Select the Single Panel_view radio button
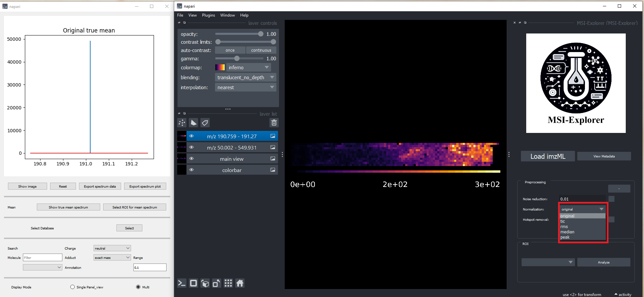Image resolution: width=644 pixels, height=297 pixels. [x=73, y=287]
